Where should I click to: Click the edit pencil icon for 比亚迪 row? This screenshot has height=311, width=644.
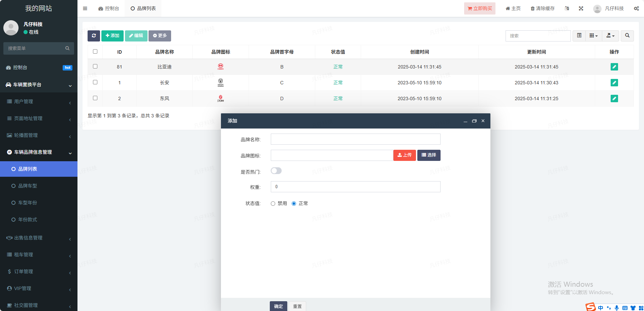pyautogui.click(x=614, y=67)
